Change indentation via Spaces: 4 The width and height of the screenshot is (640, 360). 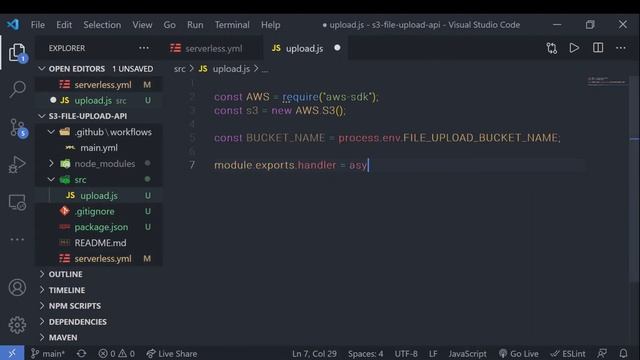(x=365, y=353)
